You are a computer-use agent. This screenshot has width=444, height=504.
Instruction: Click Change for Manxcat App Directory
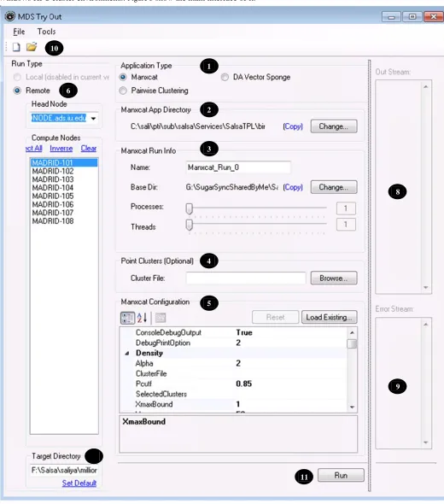pyautogui.click(x=334, y=126)
